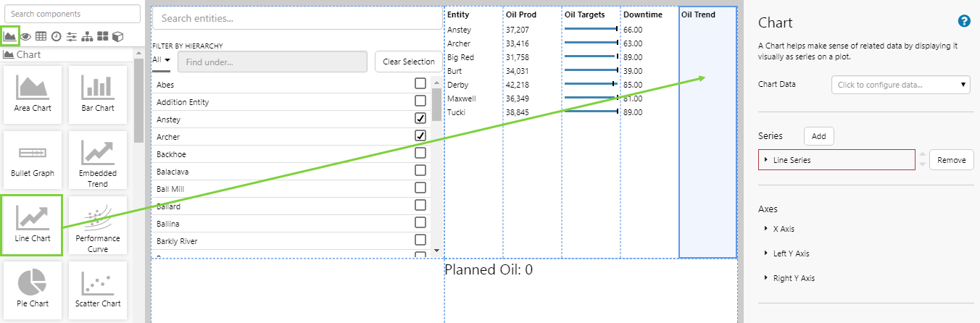Open the Chart Data dropdown
This screenshot has height=323, width=980.
coord(901,85)
